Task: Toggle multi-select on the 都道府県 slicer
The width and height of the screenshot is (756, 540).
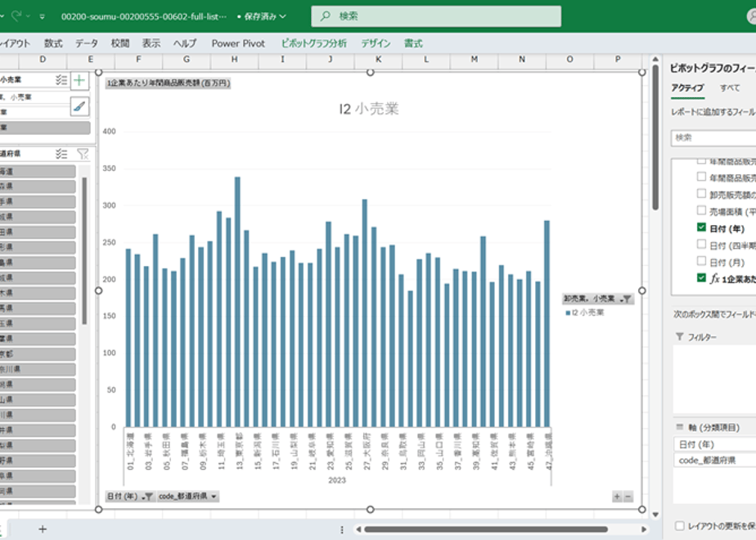Action: (61, 154)
